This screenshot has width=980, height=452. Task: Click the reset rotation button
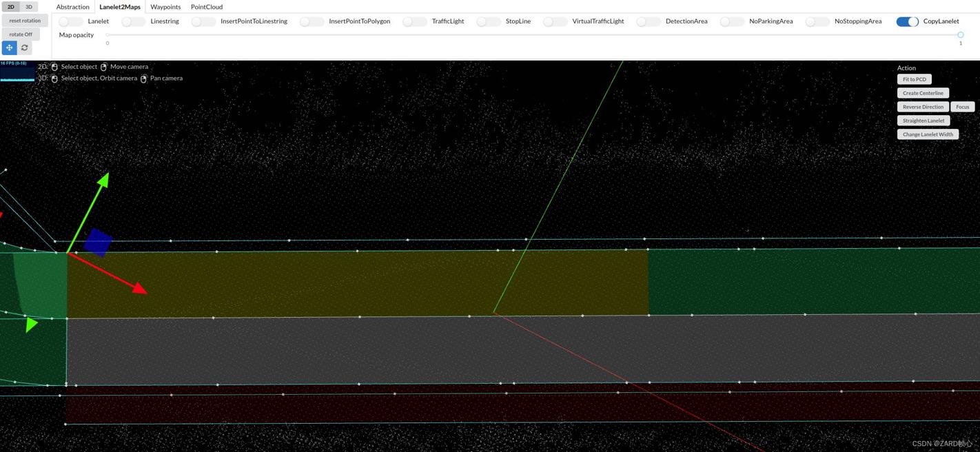point(25,21)
